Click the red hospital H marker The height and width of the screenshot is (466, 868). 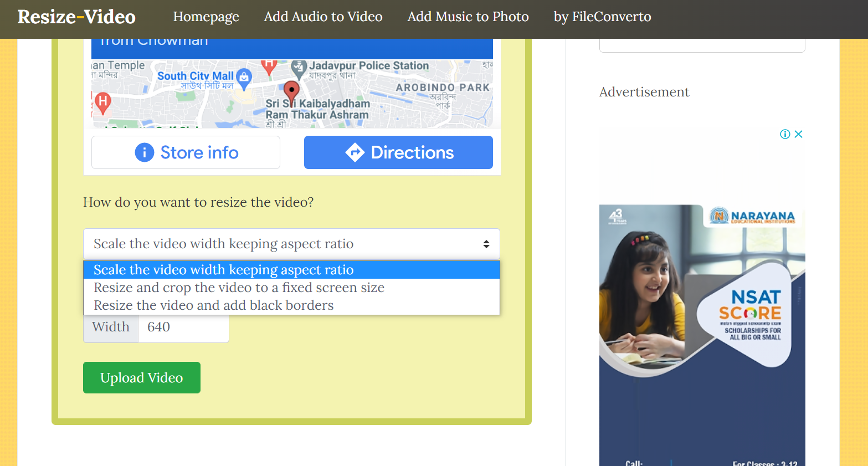tap(102, 103)
